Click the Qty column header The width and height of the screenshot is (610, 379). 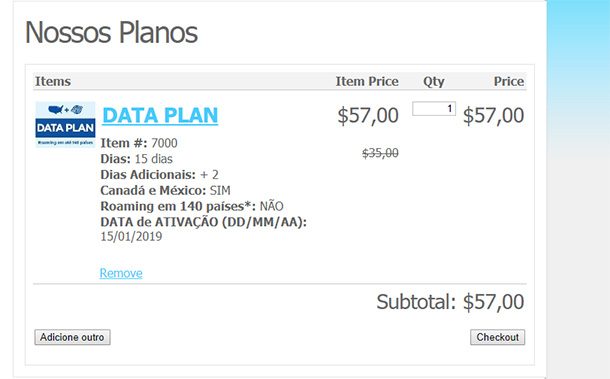pos(434,82)
